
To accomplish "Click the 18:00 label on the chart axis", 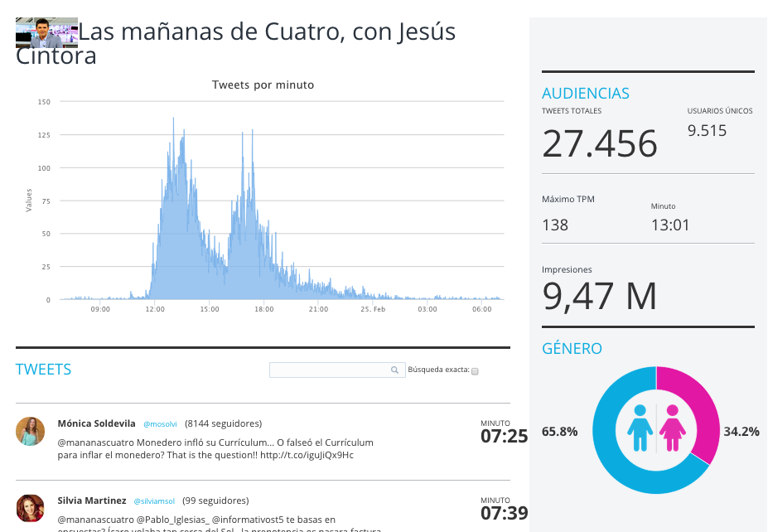I will coord(264,309).
